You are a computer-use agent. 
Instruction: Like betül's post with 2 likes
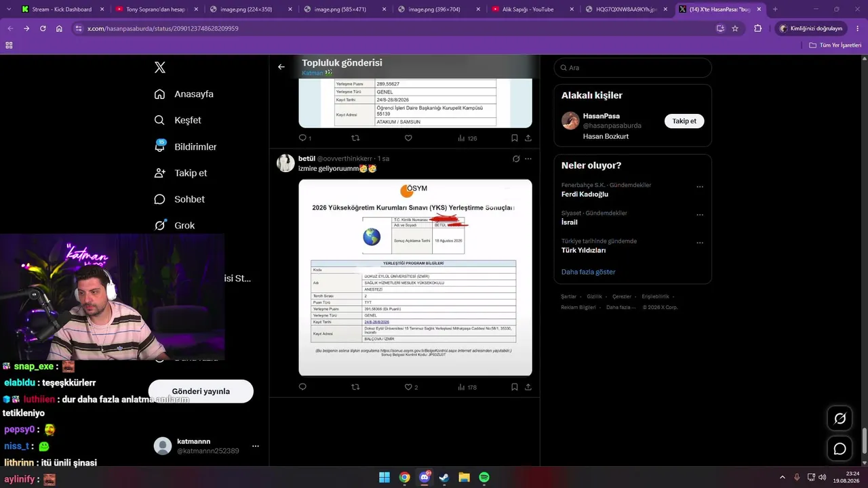411,387
